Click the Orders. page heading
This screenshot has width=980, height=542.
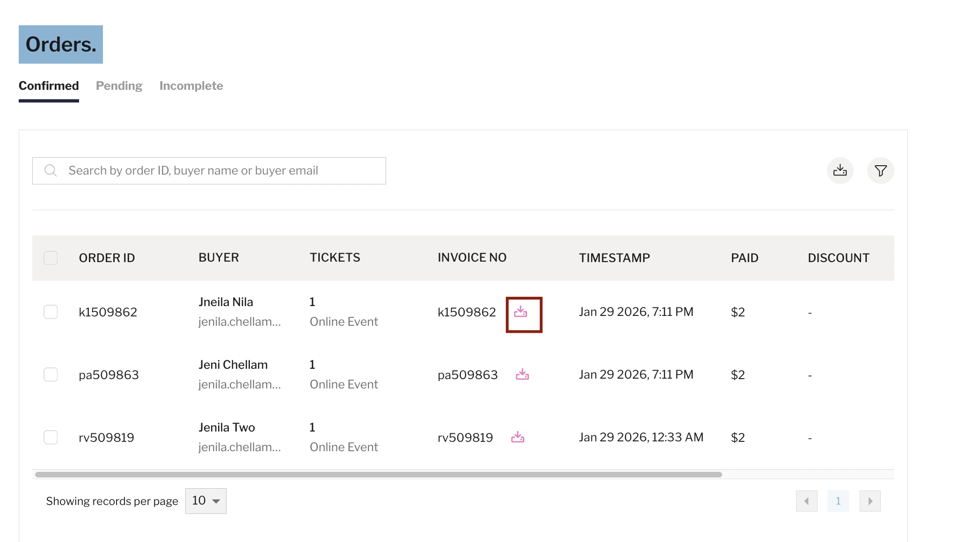(x=61, y=44)
